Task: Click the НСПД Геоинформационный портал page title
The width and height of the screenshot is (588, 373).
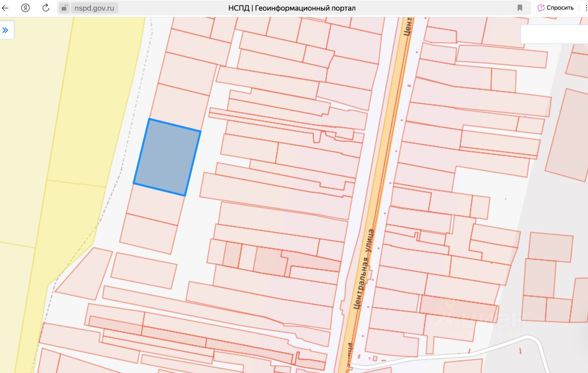Action: click(292, 8)
